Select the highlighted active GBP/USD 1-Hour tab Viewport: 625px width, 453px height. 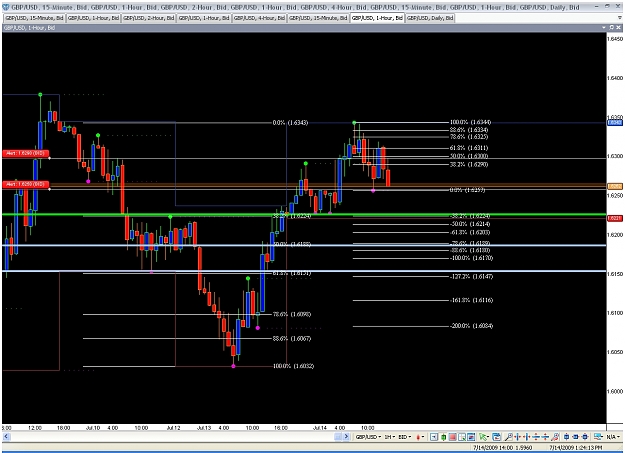377,18
